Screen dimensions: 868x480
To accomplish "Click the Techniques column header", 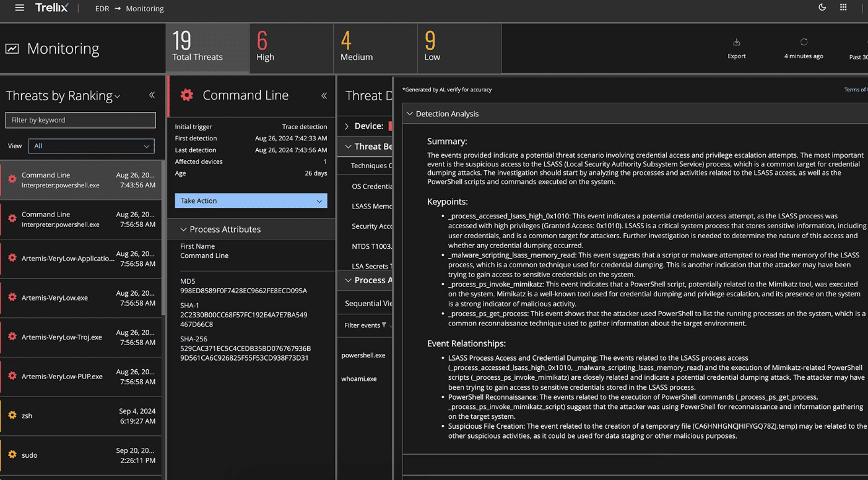I will tap(371, 166).
